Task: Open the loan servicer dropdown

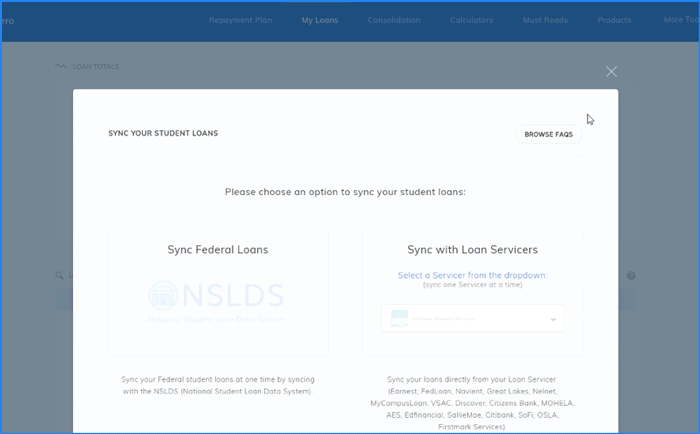Action: (x=472, y=318)
